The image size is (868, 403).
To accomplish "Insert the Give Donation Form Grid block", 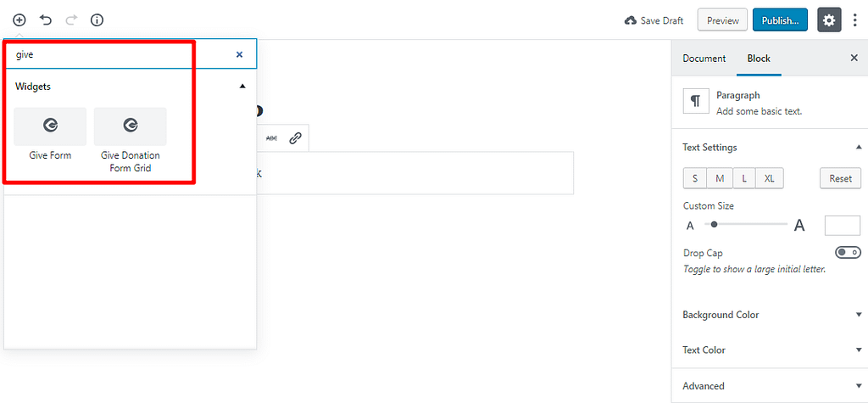I will tap(130, 140).
